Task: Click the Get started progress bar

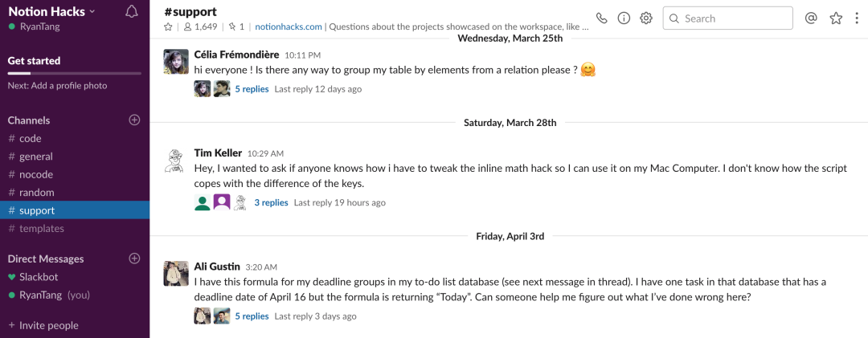Action: pyautogui.click(x=74, y=73)
